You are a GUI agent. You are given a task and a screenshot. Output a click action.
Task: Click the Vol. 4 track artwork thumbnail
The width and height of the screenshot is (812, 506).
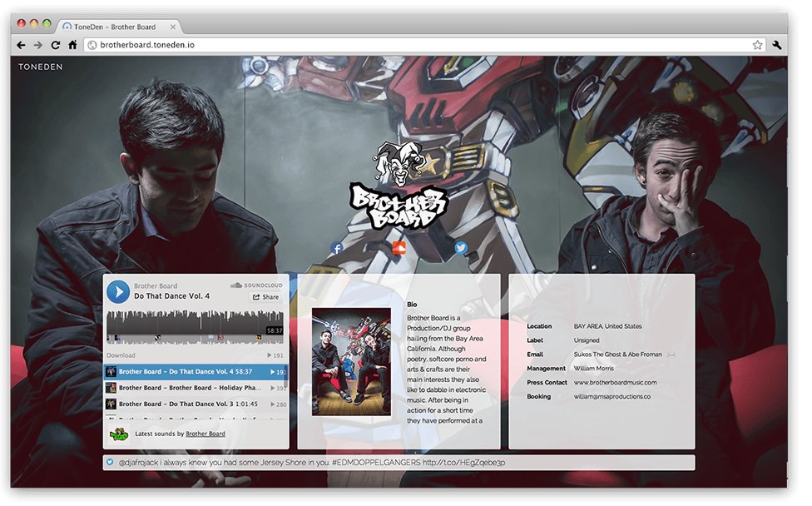coord(111,372)
